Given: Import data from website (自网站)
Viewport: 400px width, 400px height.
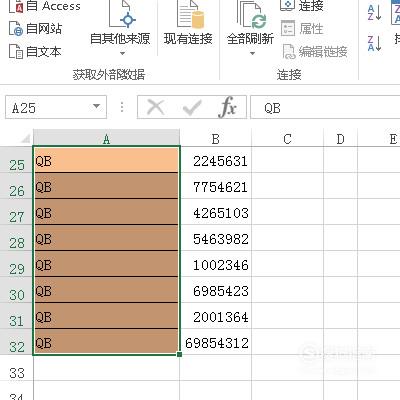Looking at the screenshot, I should (35, 29).
